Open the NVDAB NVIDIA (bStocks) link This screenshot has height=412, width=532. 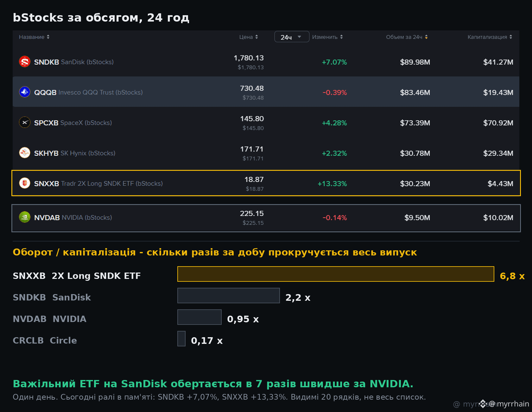click(73, 217)
